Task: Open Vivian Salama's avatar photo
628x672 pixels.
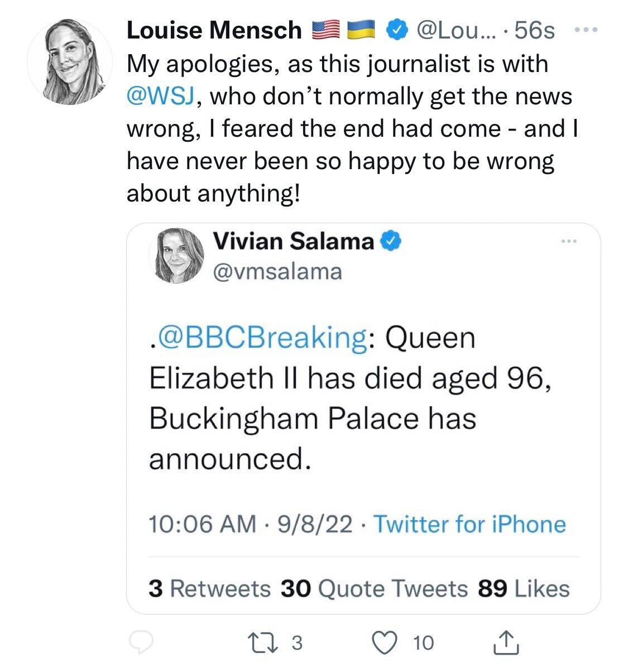Action: point(176,255)
